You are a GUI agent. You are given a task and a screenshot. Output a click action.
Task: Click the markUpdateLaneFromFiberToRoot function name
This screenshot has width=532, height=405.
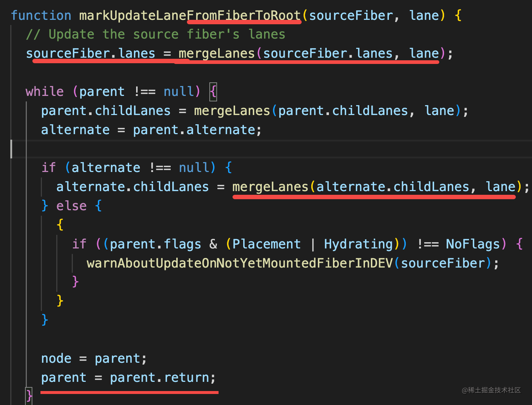[190, 15]
